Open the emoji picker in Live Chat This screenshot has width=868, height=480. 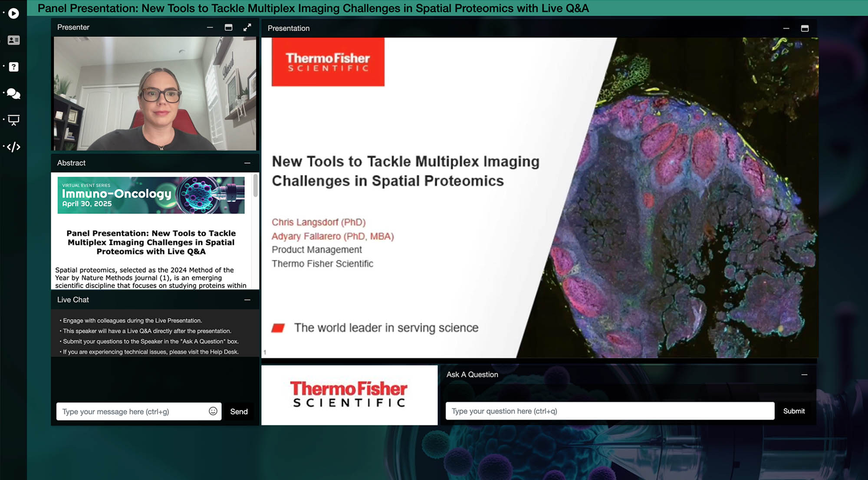coord(213,411)
